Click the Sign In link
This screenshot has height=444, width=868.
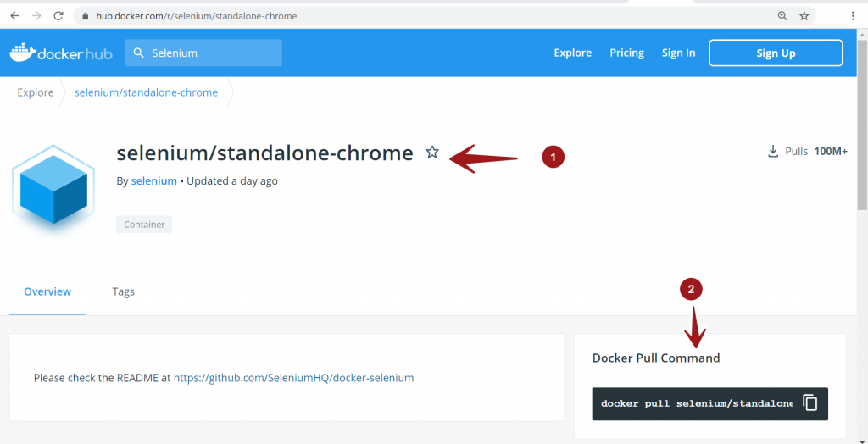click(x=678, y=53)
